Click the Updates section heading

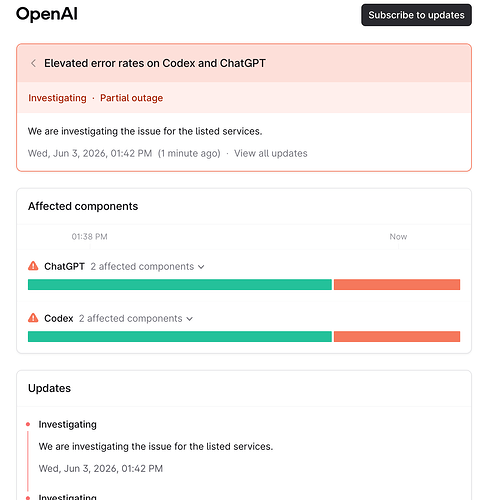click(x=49, y=388)
